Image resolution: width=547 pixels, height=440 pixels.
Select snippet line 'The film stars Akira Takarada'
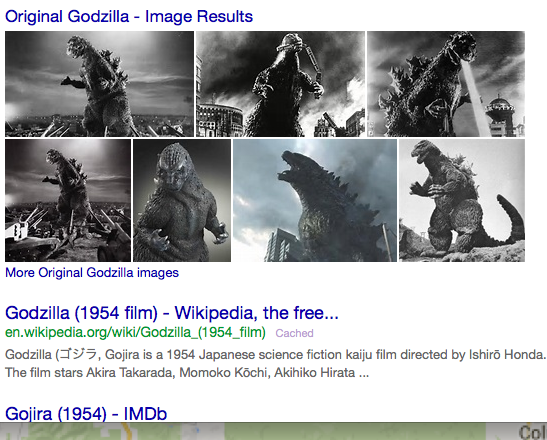pos(187,373)
